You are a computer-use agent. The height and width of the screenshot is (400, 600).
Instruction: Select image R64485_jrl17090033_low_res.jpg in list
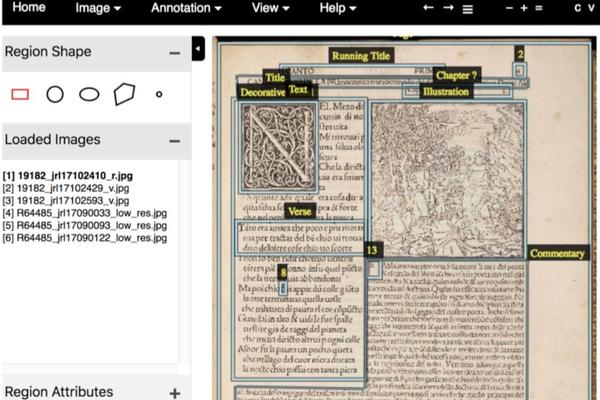click(x=85, y=213)
